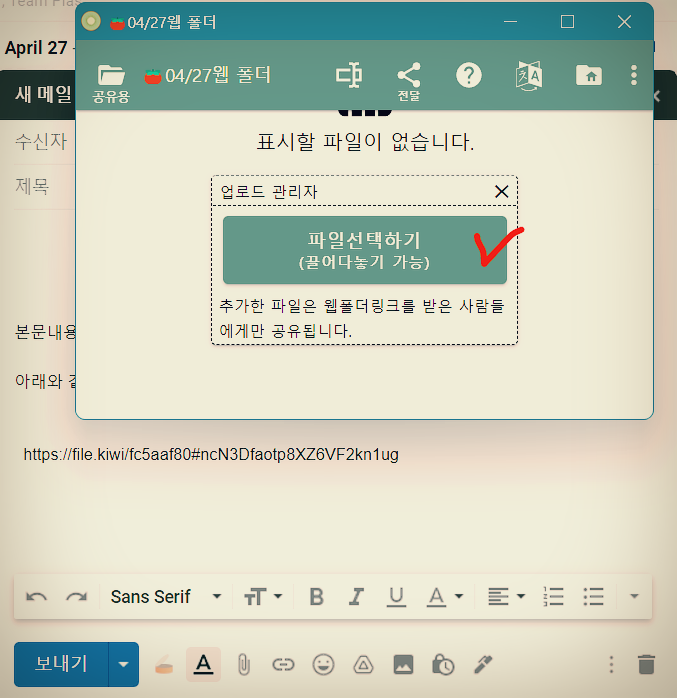Click the rename folder icon
Image resolution: width=677 pixels, height=698 pixels.
click(x=348, y=75)
